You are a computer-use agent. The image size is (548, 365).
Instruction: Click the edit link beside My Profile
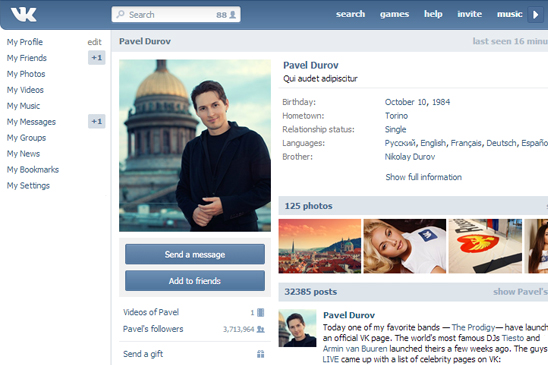tap(94, 42)
